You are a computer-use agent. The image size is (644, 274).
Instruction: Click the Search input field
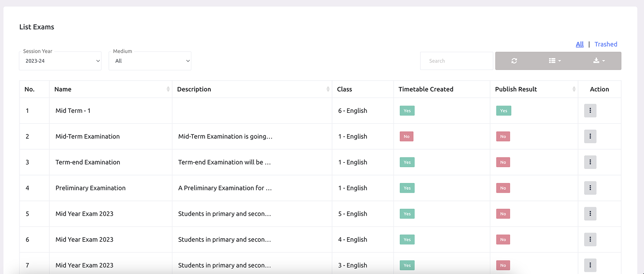(x=456, y=61)
